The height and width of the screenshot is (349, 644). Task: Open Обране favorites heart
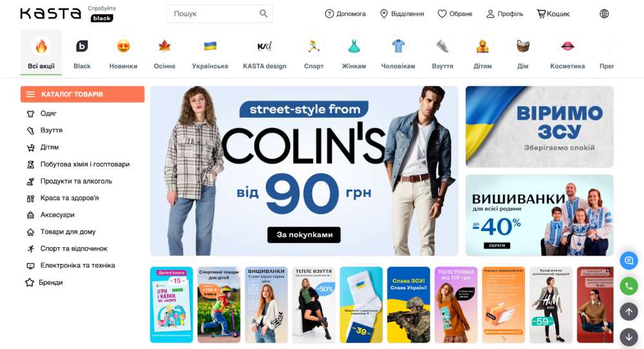click(455, 14)
